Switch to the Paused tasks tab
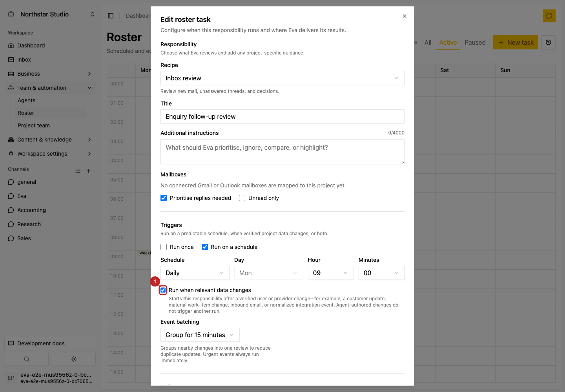 click(475, 42)
